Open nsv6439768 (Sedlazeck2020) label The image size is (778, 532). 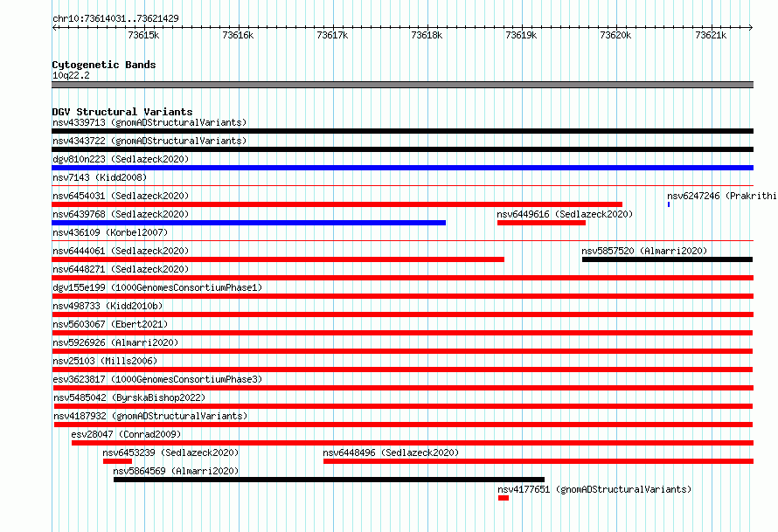point(121,214)
